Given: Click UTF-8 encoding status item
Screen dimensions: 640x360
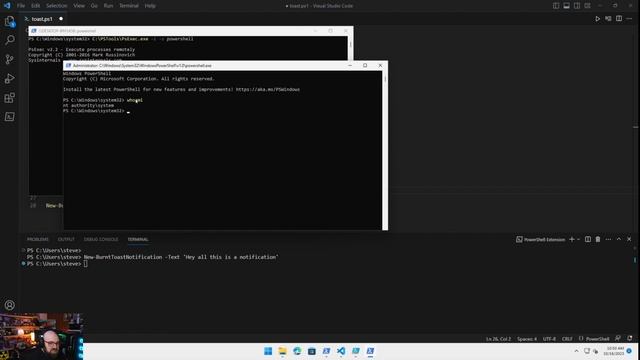Looking at the screenshot, I should pos(549,339).
